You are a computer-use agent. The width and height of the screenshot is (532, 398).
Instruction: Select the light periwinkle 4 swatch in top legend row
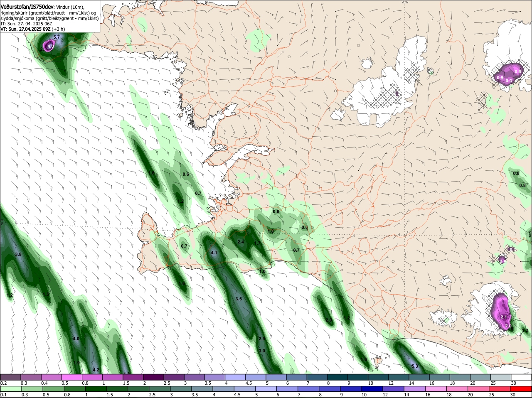[235, 377]
